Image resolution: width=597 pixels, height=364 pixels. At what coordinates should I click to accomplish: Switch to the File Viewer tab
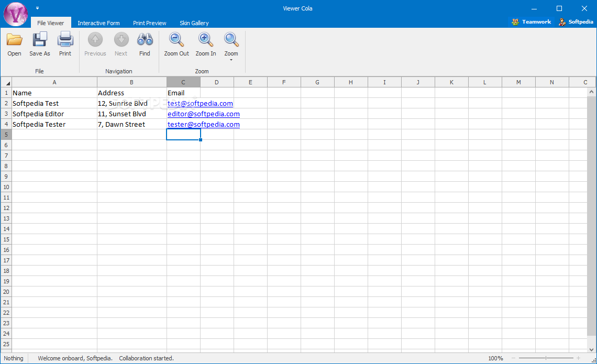click(51, 23)
